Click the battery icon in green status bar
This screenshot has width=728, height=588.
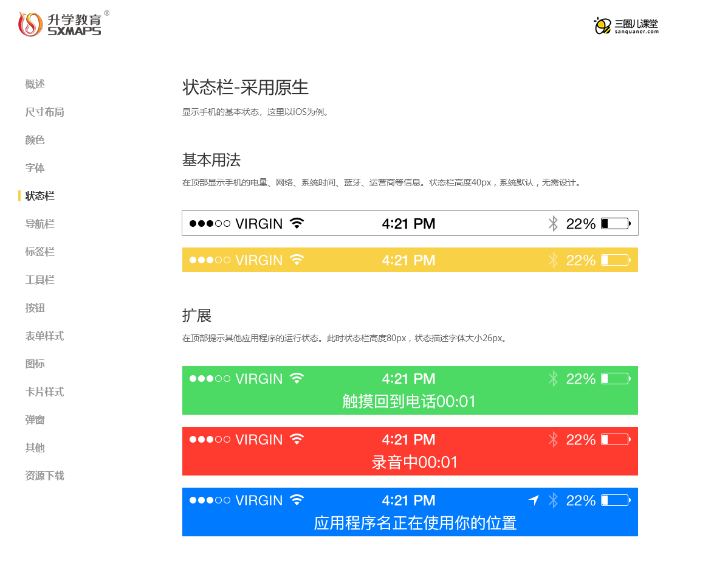click(x=616, y=379)
